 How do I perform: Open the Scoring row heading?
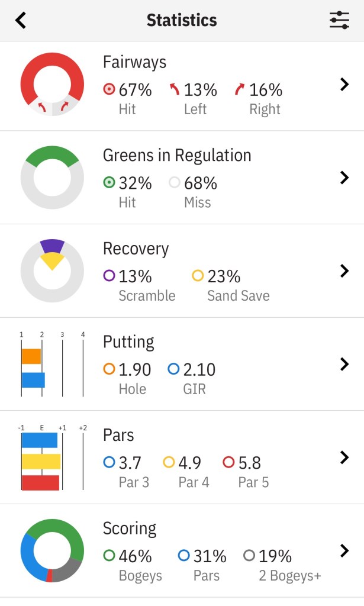129,528
